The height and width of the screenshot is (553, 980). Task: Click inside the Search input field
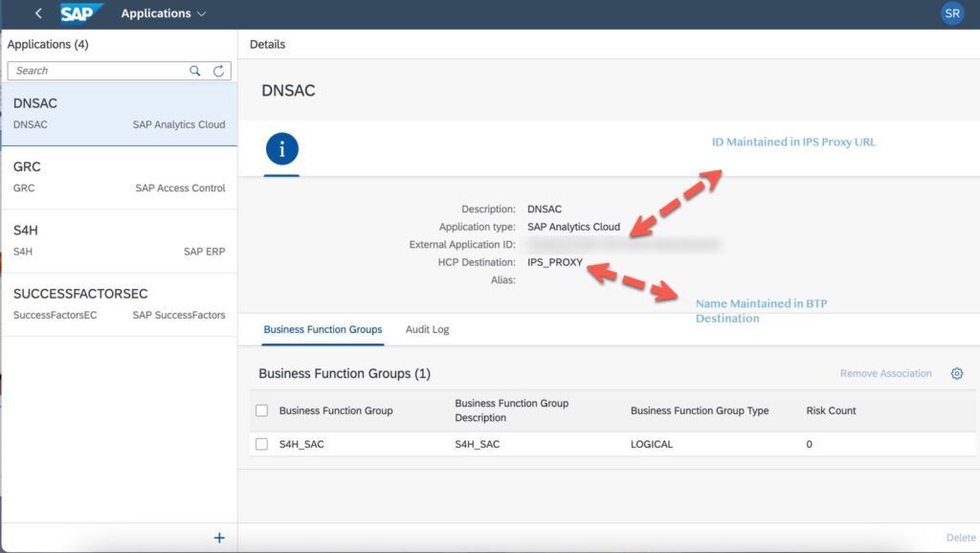click(x=96, y=70)
